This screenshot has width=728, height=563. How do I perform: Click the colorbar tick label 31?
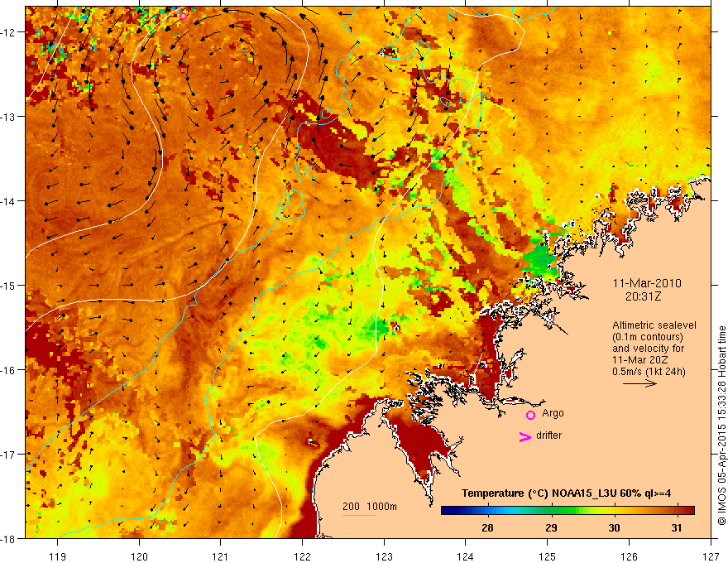click(677, 527)
